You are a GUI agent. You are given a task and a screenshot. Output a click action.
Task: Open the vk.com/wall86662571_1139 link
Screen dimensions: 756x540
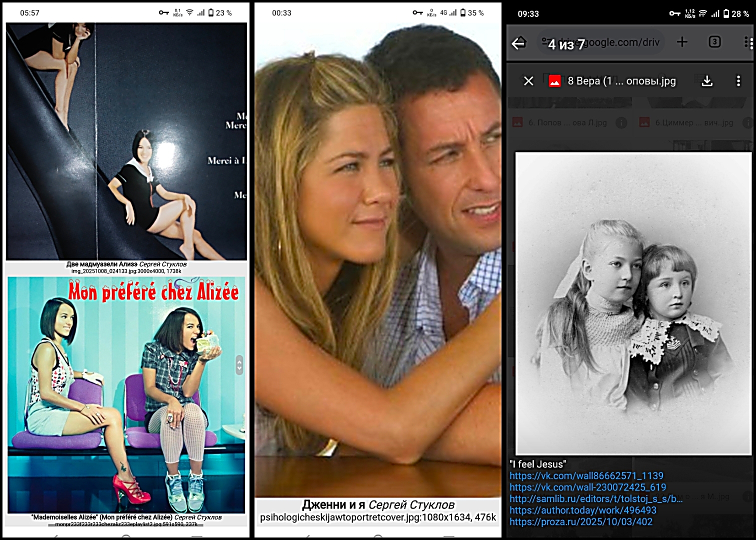tap(586, 476)
